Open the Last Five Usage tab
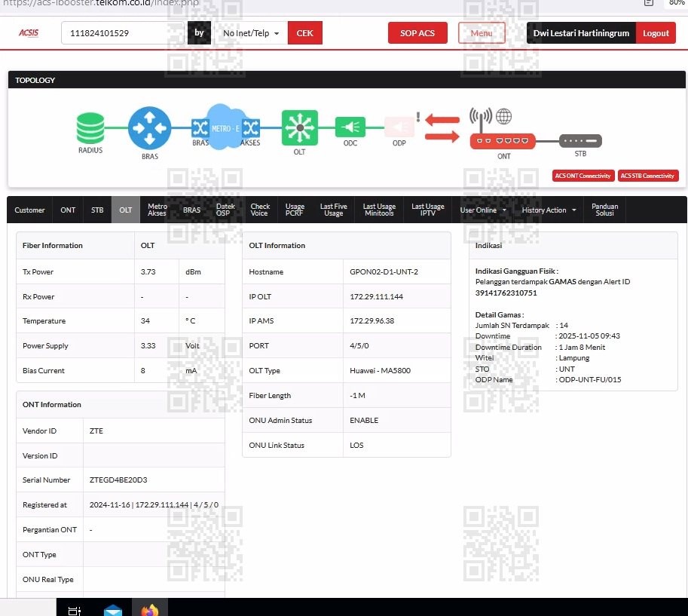This screenshot has height=616, width=688. [334, 210]
